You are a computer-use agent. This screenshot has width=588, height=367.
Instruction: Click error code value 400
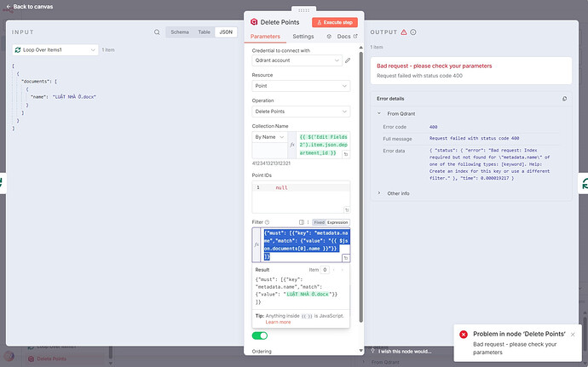[x=433, y=127]
